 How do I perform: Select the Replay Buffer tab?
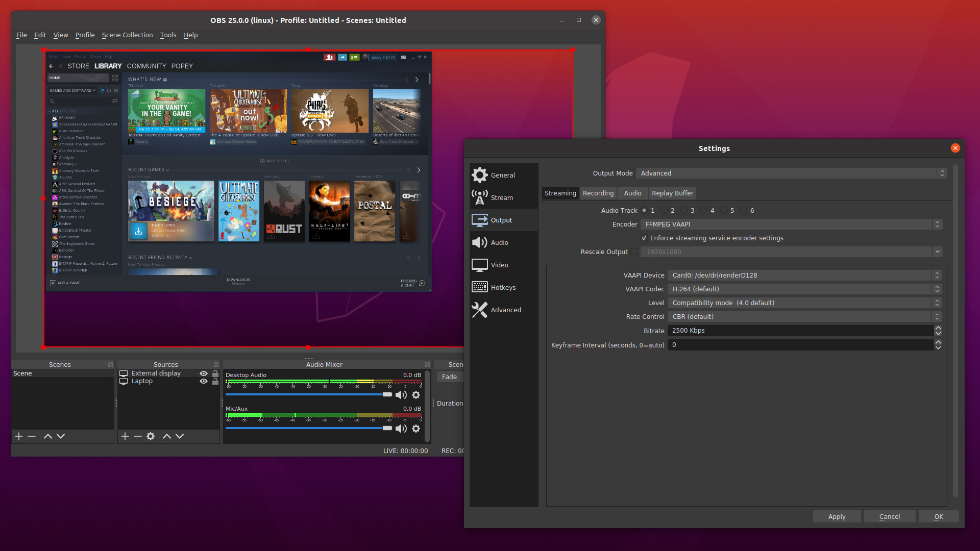tap(672, 192)
